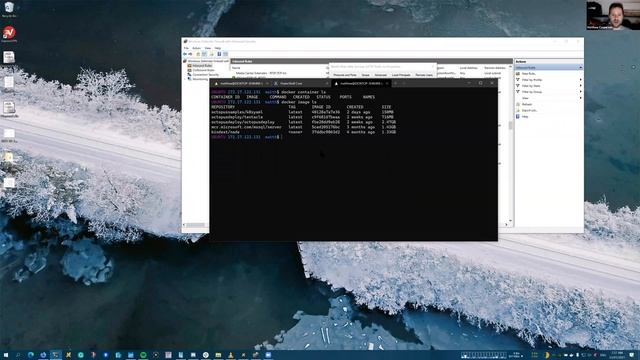Click the Name column header in rules list
The width and height of the screenshot is (640, 360).
click(x=236, y=68)
